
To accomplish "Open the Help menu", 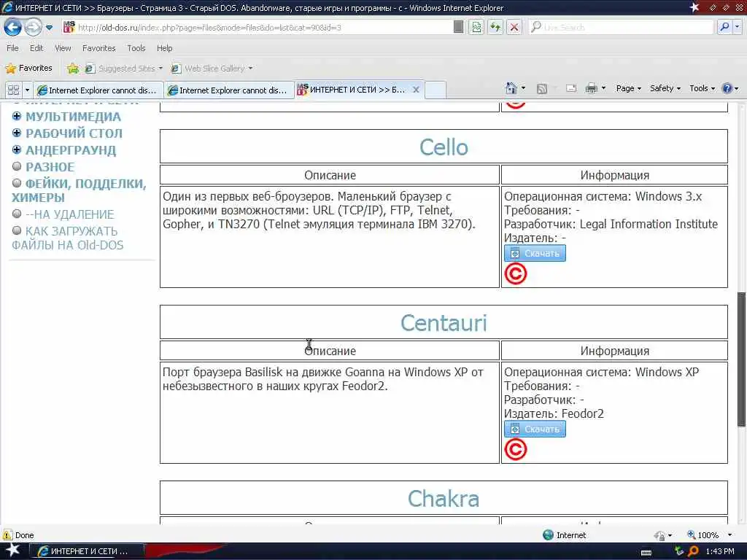I will click(164, 48).
